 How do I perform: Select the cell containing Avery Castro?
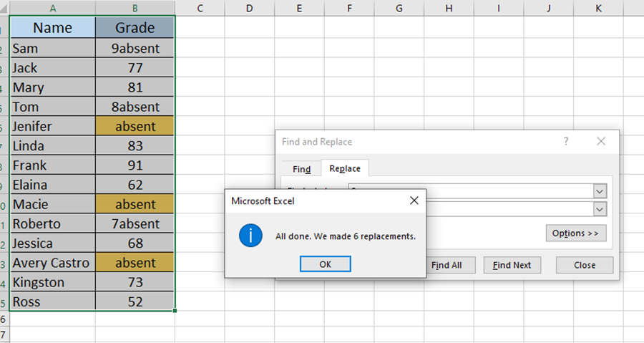pos(52,263)
